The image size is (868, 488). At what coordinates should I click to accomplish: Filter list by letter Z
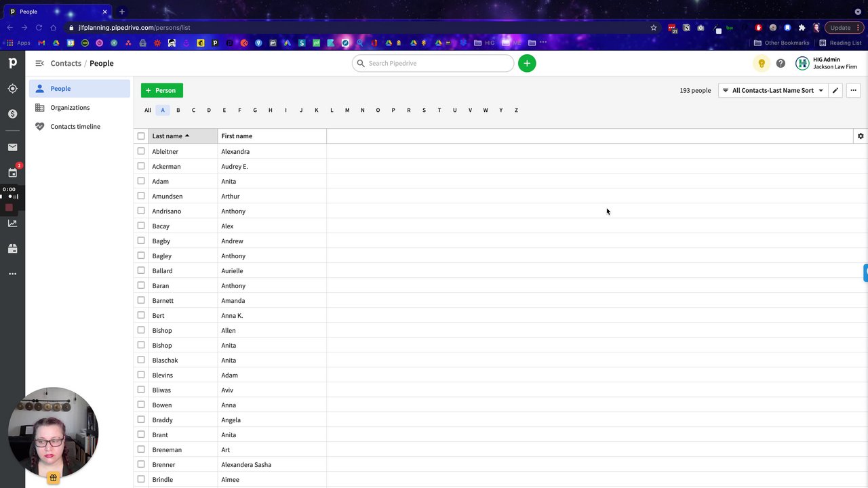point(516,110)
